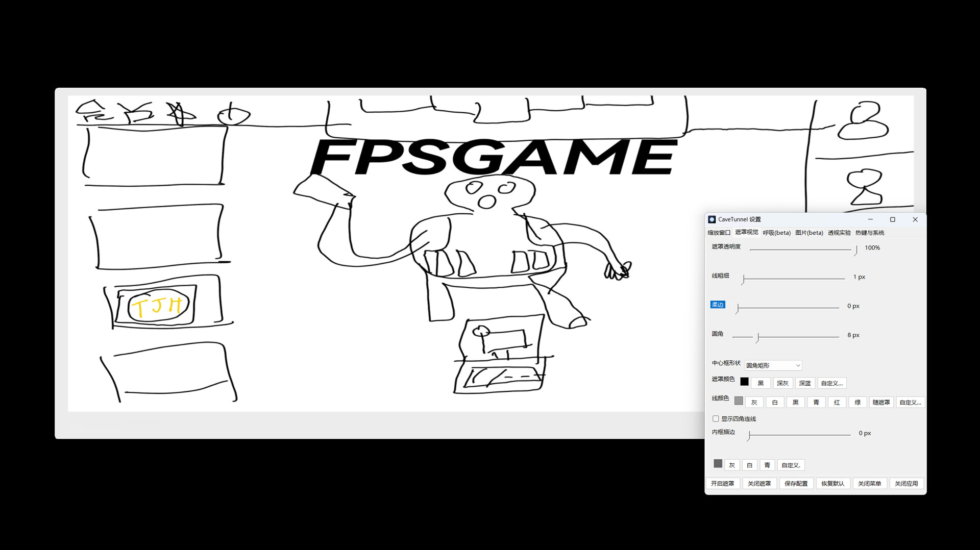This screenshot has height=550, width=980.
Task: Set line color to 绿
Action: click(857, 403)
